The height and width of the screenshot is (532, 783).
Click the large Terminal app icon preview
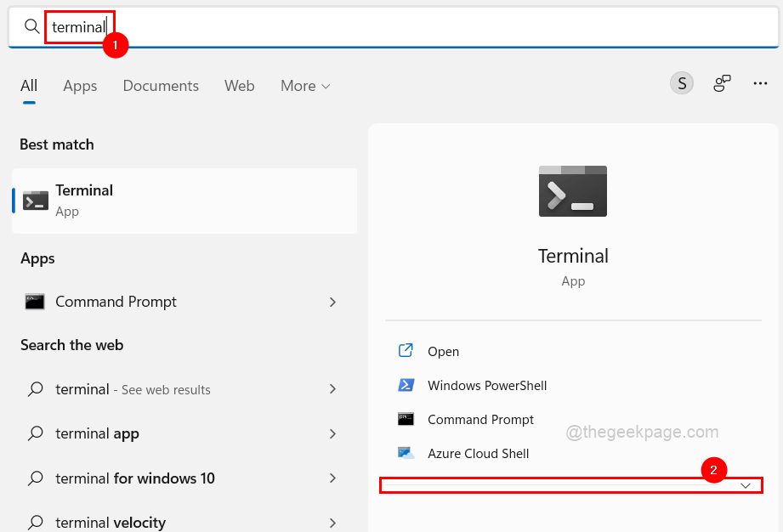coord(572,190)
